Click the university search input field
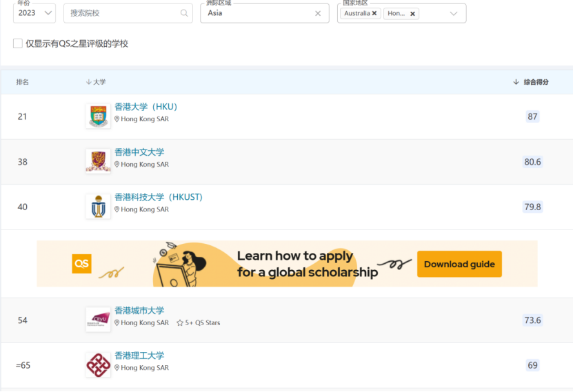The height and width of the screenshot is (392, 573). (128, 13)
